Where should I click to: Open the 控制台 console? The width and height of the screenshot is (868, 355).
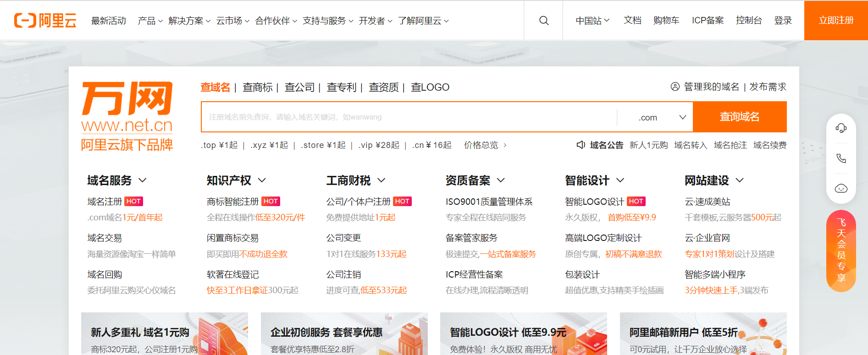(x=749, y=21)
